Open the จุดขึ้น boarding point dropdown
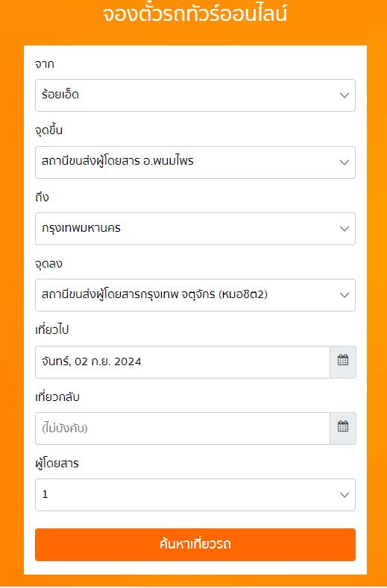The image size is (387, 588). pyautogui.click(x=195, y=162)
